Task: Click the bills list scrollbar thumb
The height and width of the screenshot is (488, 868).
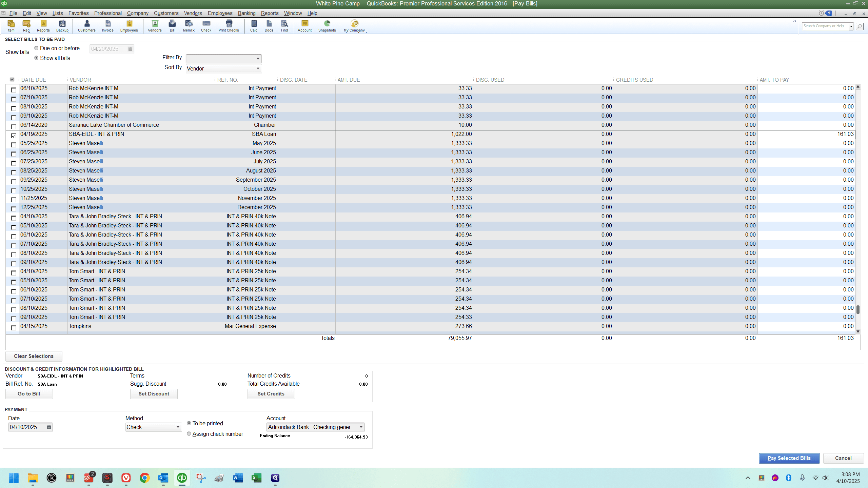Action: pos(858,309)
